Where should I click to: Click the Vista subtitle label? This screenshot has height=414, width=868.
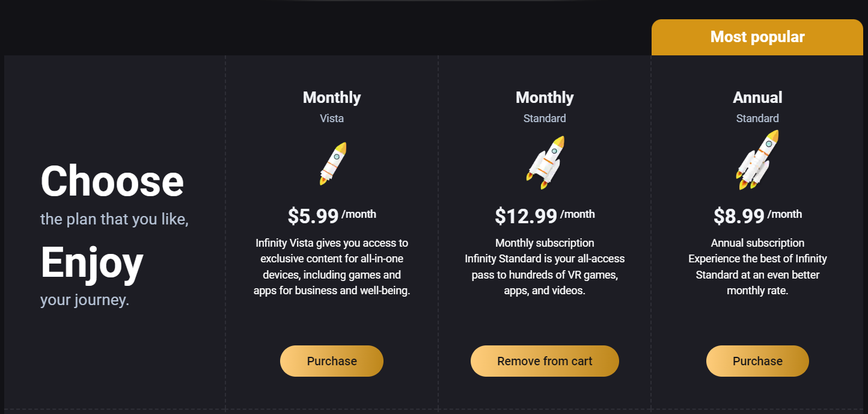pyautogui.click(x=332, y=119)
